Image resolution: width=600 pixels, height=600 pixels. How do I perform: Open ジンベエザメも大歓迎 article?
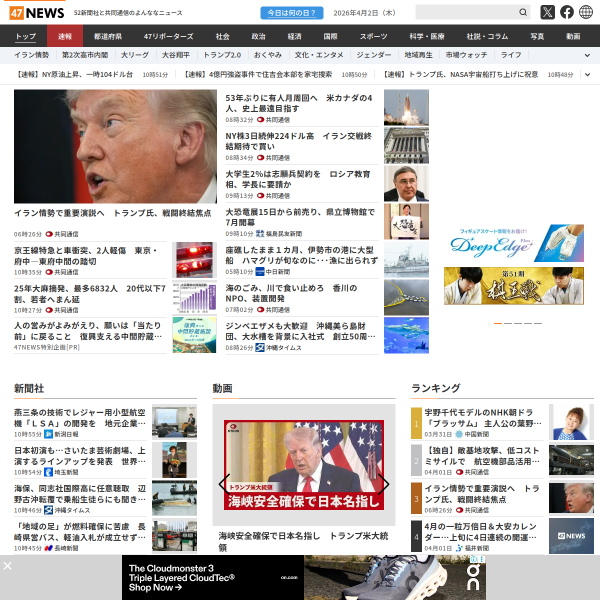(x=300, y=331)
